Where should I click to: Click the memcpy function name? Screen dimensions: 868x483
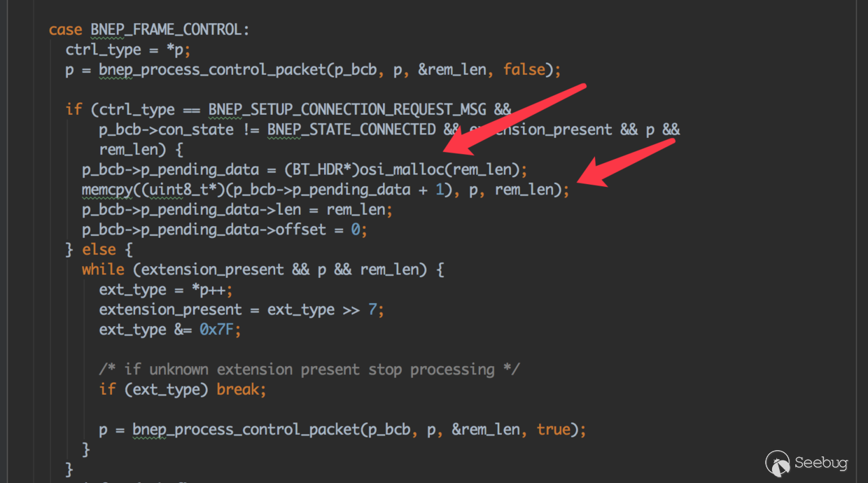click(x=103, y=190)
